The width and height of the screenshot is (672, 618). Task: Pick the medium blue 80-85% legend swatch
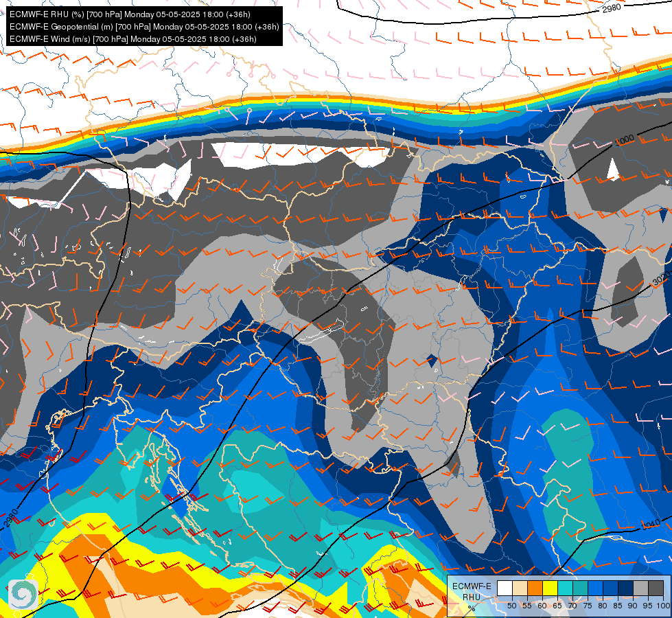pos(611,588)
